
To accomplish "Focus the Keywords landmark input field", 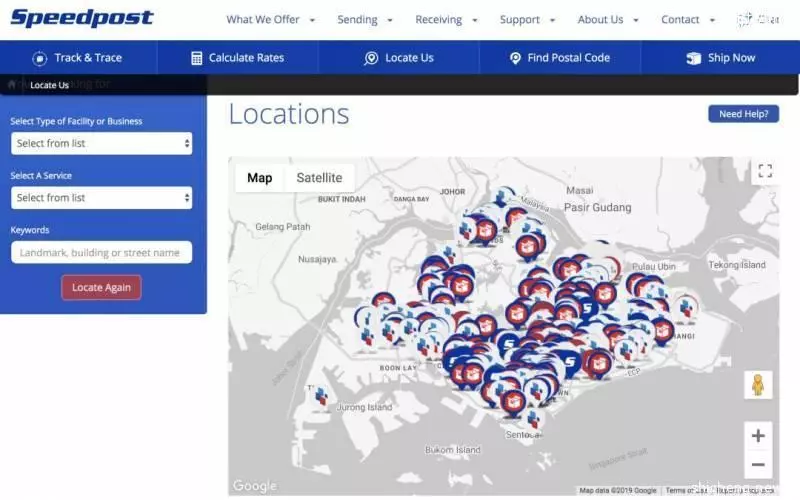I will pos(102,252).
